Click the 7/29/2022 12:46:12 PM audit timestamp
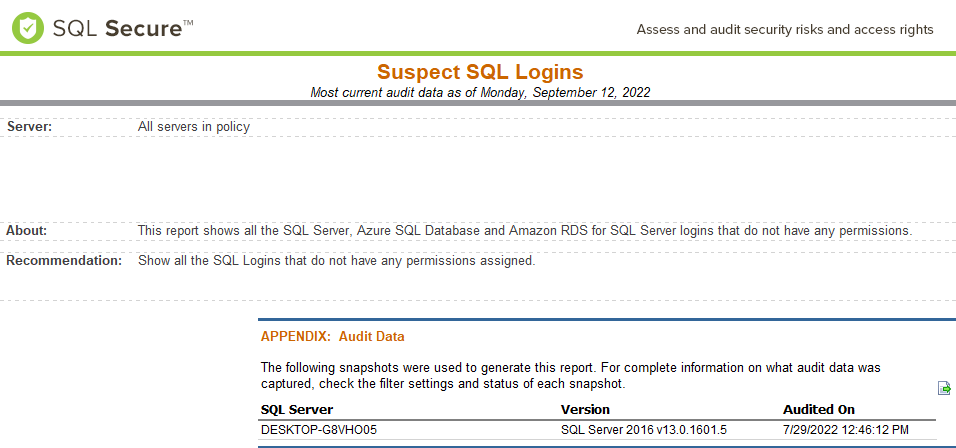956x448 pixels. click(846, 430)
